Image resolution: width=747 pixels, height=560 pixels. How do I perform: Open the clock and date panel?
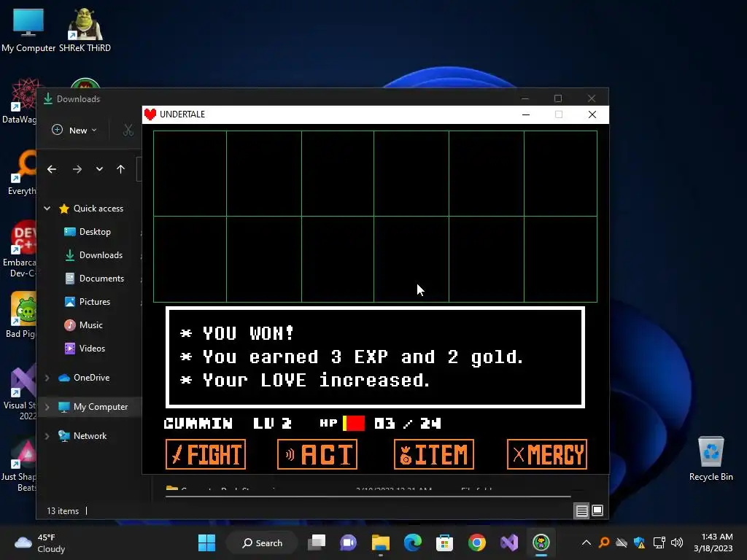coord(713,542)
